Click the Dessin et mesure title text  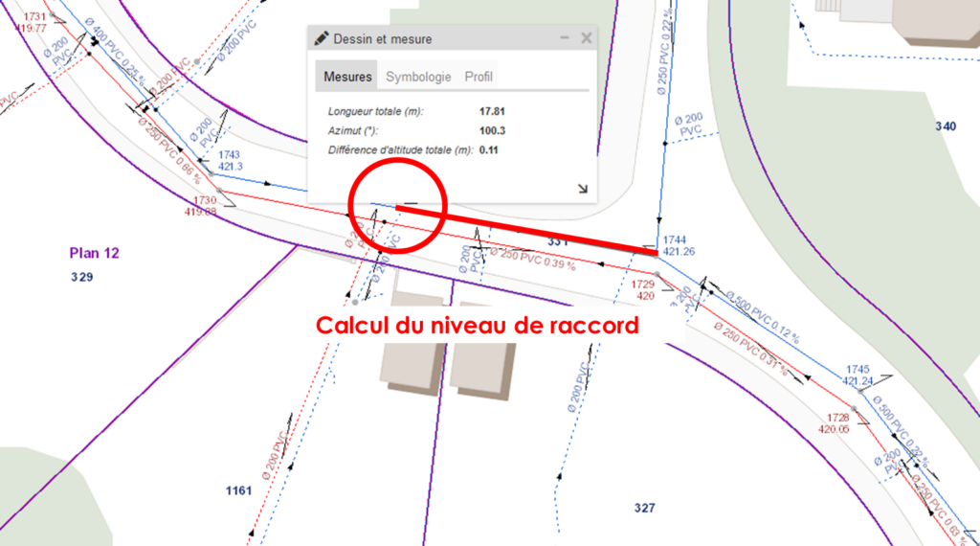(382, 39)
